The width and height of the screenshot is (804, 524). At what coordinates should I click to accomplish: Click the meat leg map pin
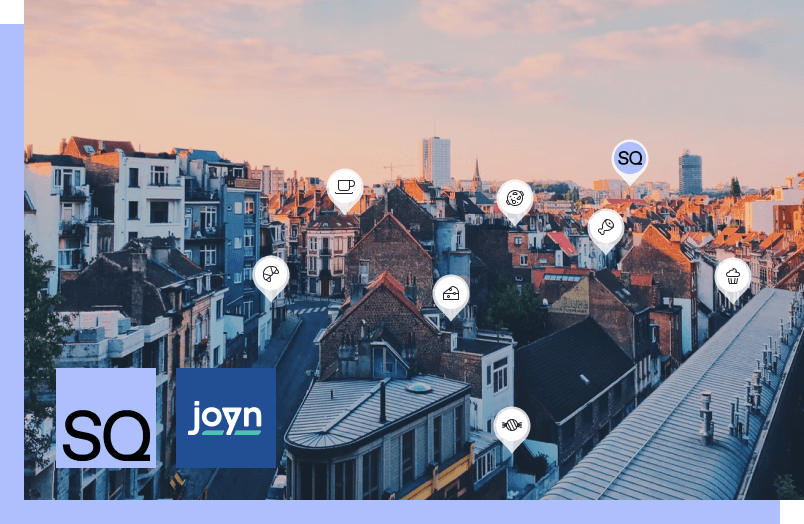pos(605,228)
